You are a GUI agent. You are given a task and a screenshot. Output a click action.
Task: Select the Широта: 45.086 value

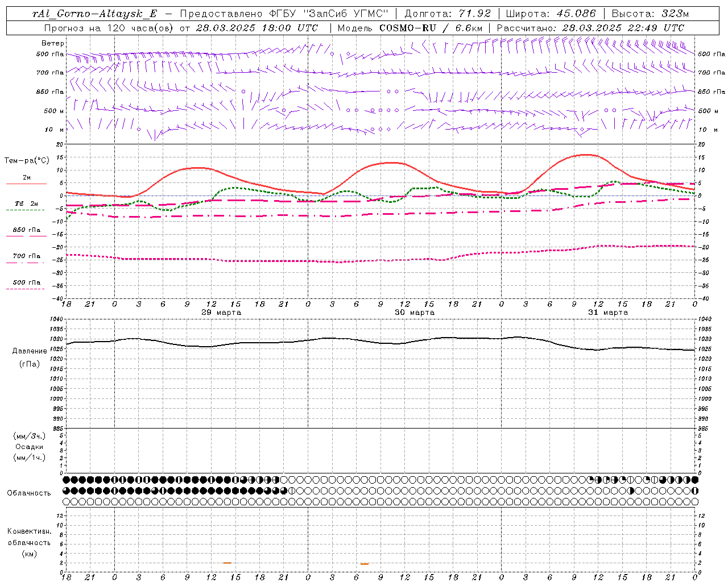click(551, 14)
